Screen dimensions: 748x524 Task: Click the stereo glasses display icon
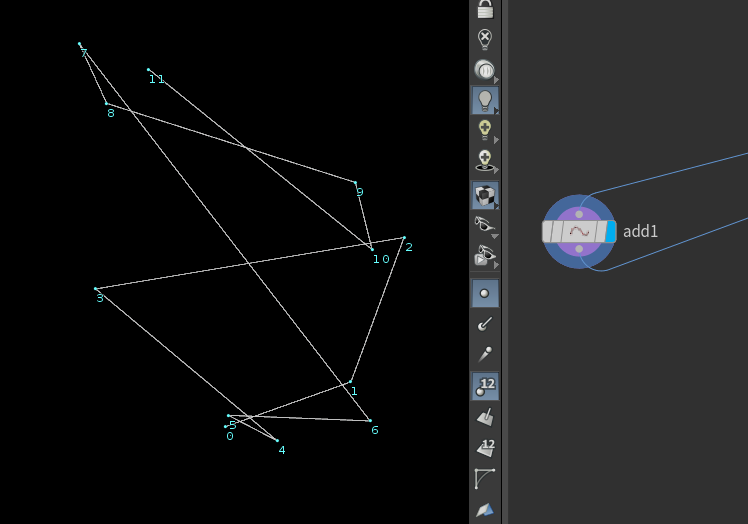[x=485, y=224]
